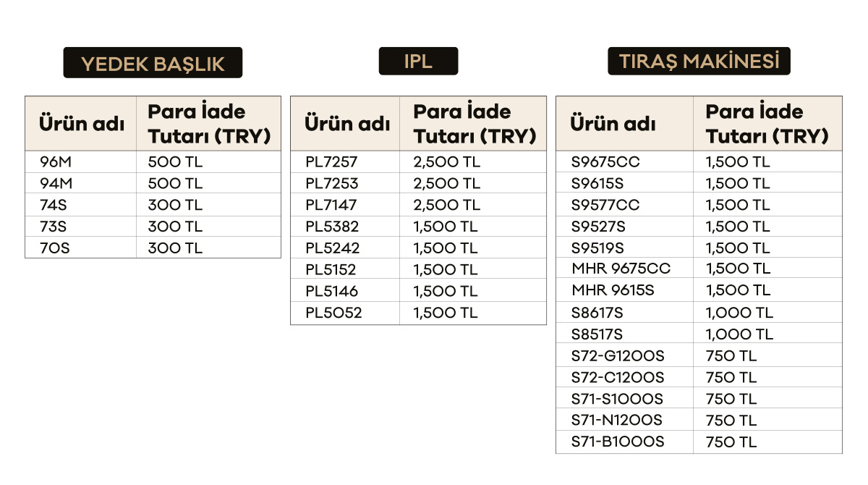Click the YEDEK BAŞLIK category header
Screen dimensions: 868x485
(153, 63)
